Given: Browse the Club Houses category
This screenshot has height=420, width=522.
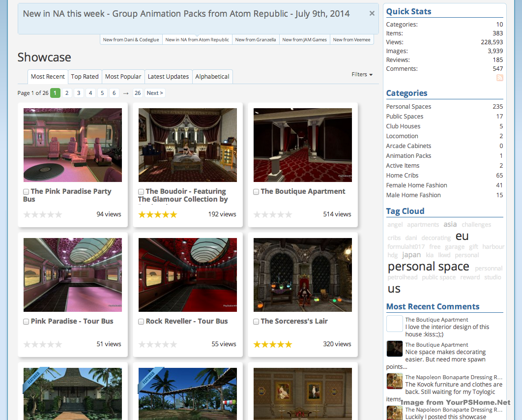Looking at the screenshot, I should click(x=403, y=126).
